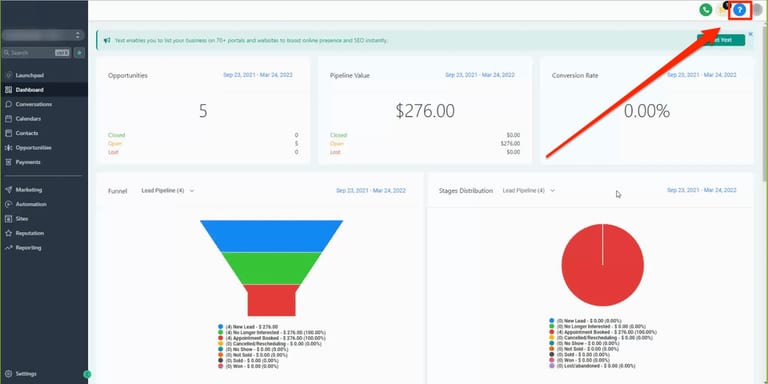Toggle Cancelled/Rescheduling in the funnel legend
Image resolution: width=768 pixels, height=384 pixels.
(x=270, y=344)
